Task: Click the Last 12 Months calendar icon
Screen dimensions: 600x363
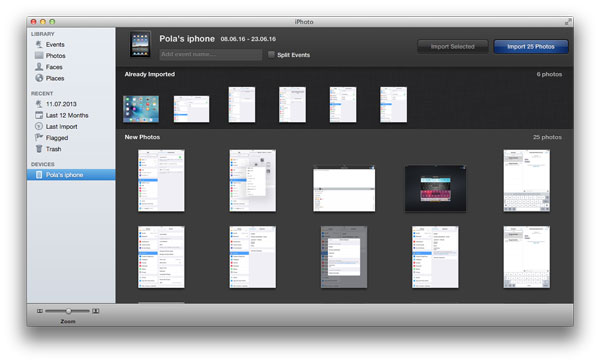Action: [39, 115]
